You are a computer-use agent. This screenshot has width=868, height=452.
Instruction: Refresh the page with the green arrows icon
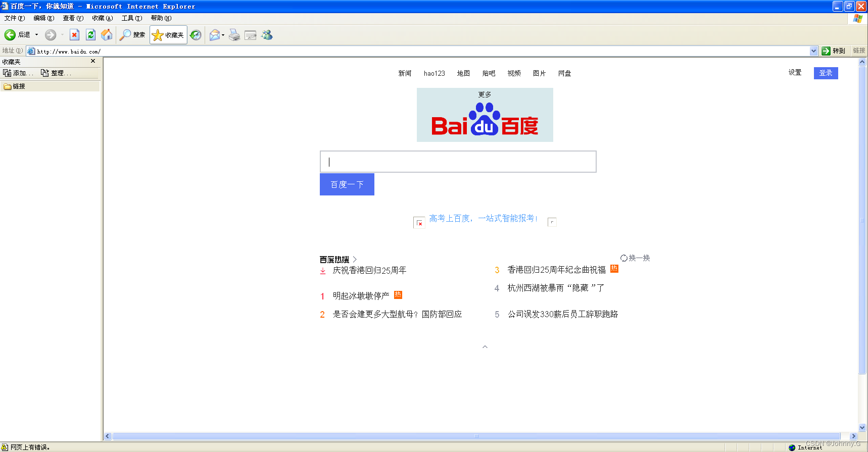click(90, 35)
